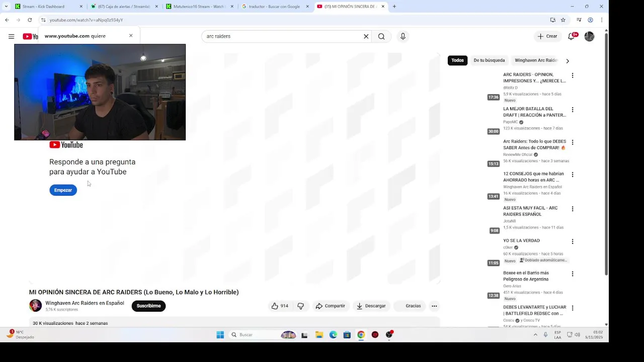Image resolution: width=644 pixels, height=362 pixels.
Task: Reload the page
Action: coord(30,20)
